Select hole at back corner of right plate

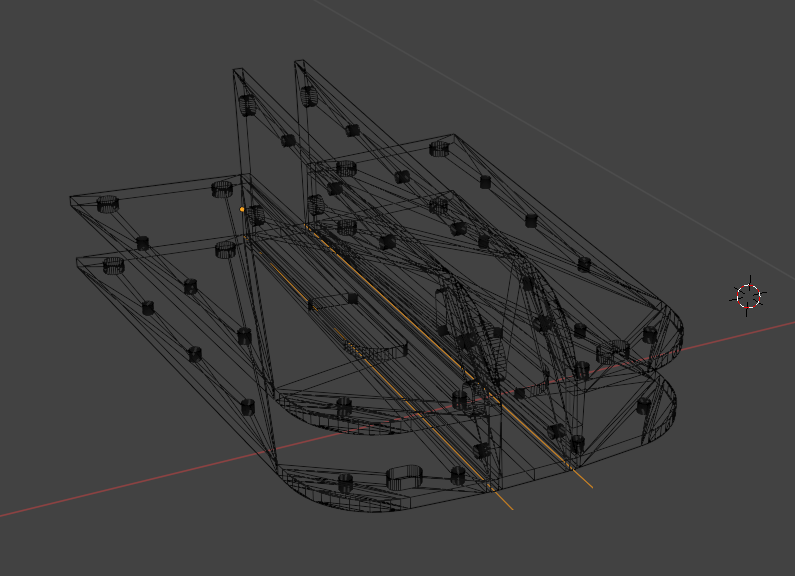coord(439,149)
